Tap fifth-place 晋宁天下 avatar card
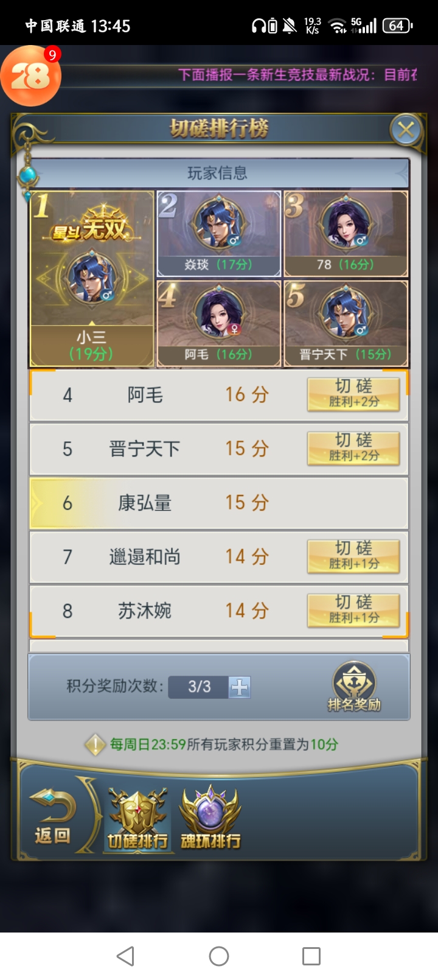The image size is (438, 980). coord(346,324)
